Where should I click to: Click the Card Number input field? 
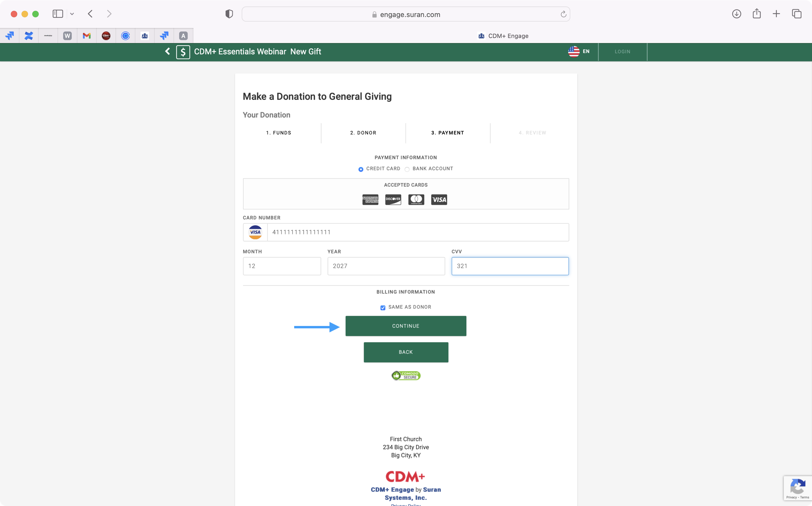pyautogui.click(x=418, y=232)
